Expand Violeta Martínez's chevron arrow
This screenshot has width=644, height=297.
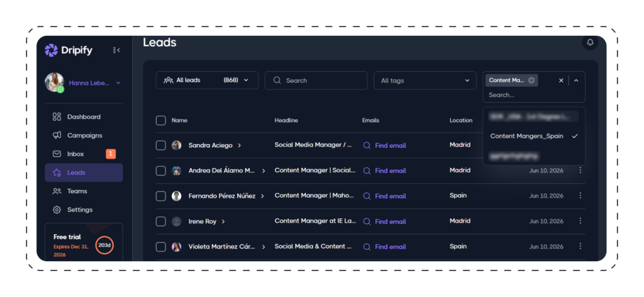coord(264,247)
